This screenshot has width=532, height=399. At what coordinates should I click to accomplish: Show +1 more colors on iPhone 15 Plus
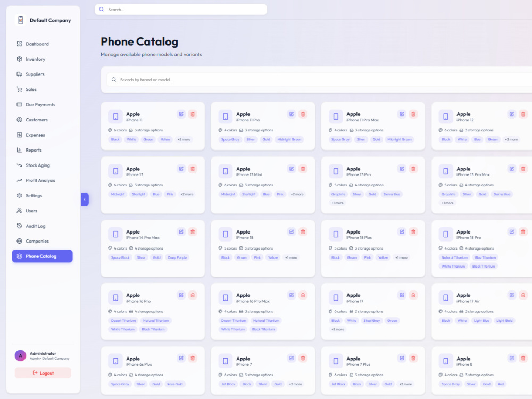tap(401, 257)
